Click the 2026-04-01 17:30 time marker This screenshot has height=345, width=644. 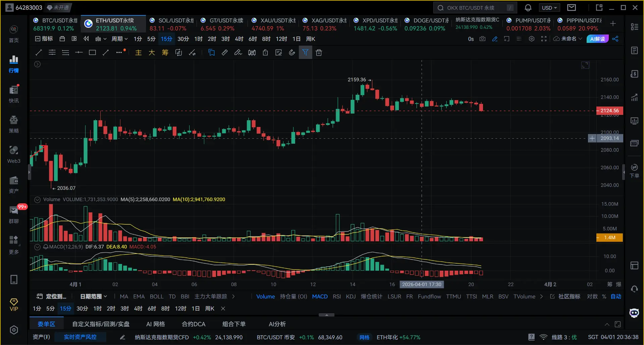(422, 284)
